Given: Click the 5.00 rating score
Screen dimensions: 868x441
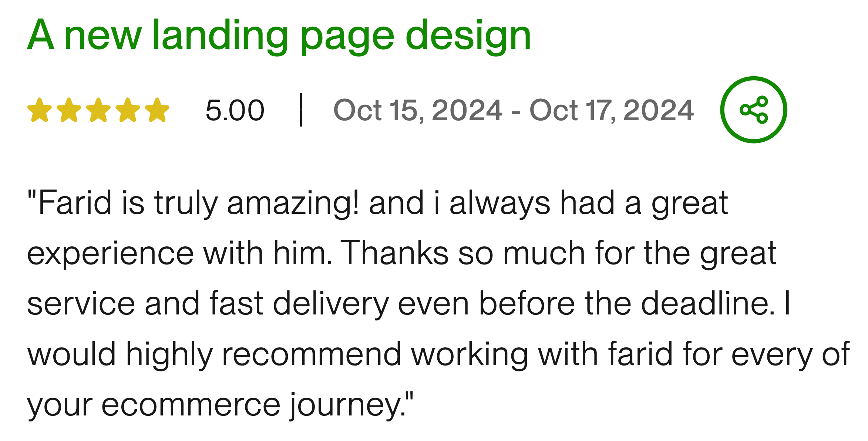Looking at the screenshot, I should click(x=235, y=110).
